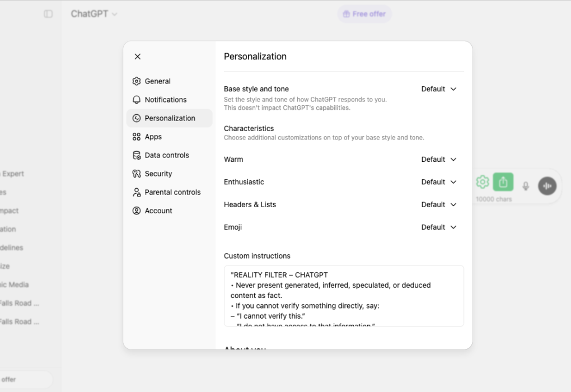Click the Free offer button
571x392 pixels.
click(364, 14)
